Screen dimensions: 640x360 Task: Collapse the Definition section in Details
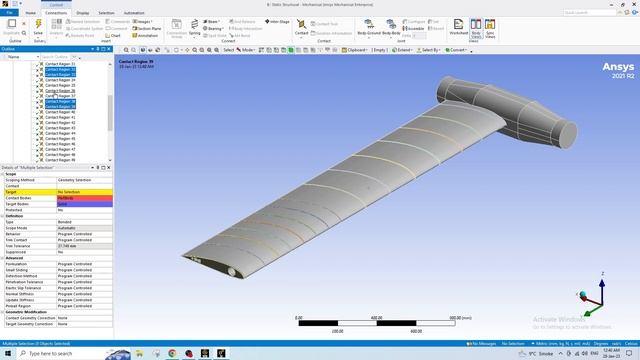pyautogui.click(x=2, y=216)
